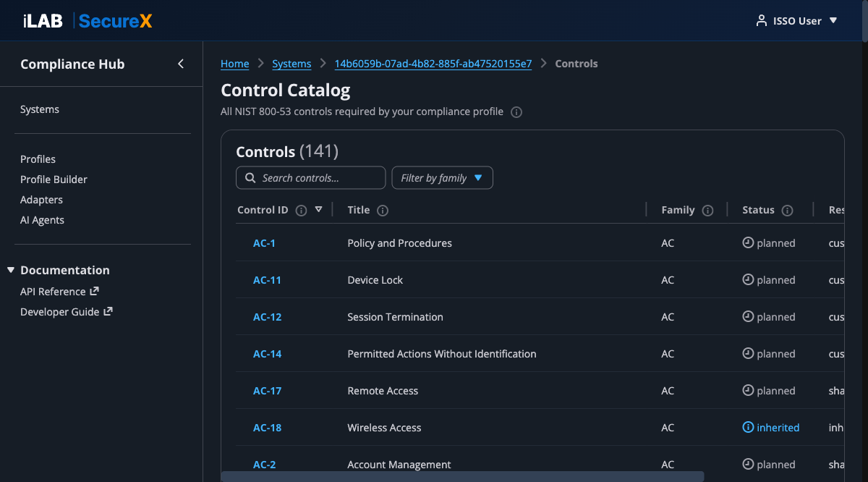868x482 pixels.
Task: Click the Status column info icon
Action: pos(788,211)
